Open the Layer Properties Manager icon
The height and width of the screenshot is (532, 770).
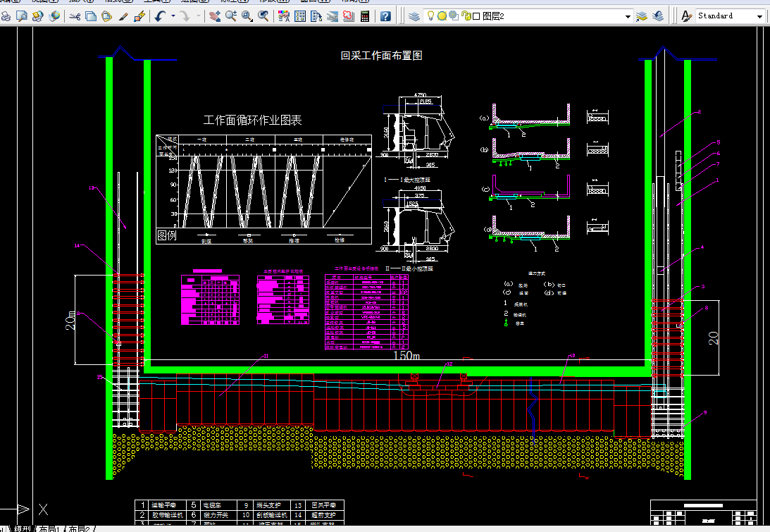[x=414, y=16]
